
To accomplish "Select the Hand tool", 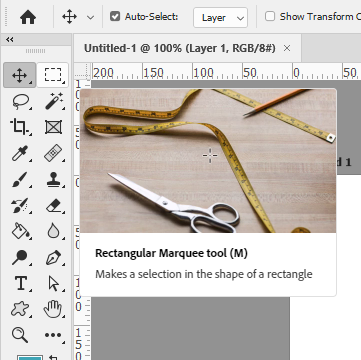I will coord(53,309).
